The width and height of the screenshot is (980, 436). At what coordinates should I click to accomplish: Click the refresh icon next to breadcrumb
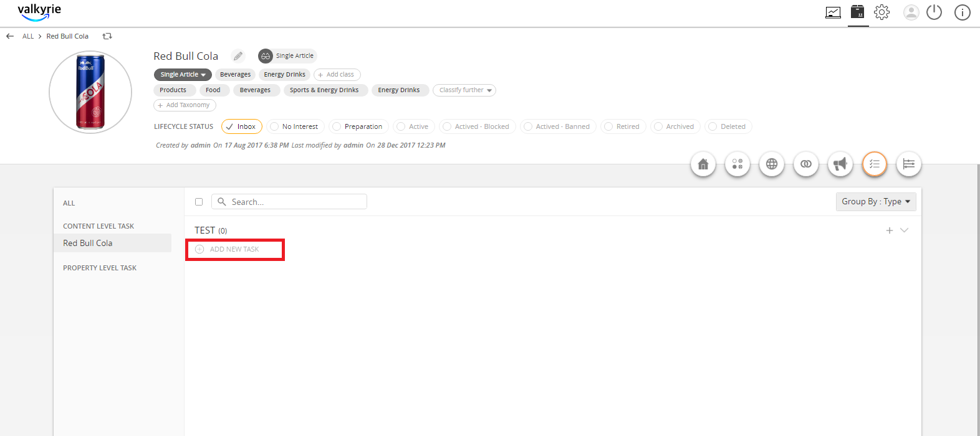click(x=107, y=36)
